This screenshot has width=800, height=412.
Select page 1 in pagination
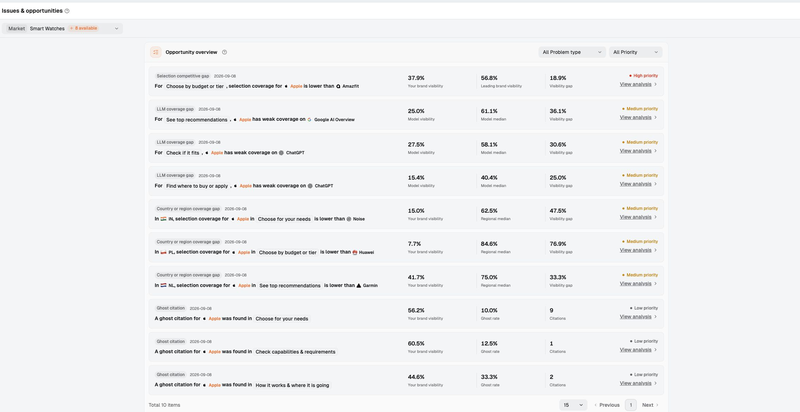tap(631, 405)
